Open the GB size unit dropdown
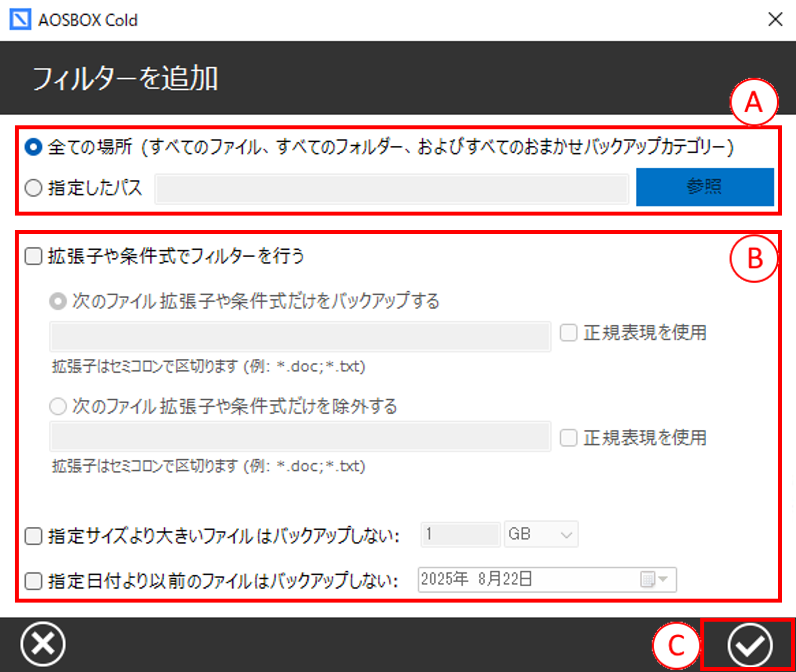 [x=540, y=534]
